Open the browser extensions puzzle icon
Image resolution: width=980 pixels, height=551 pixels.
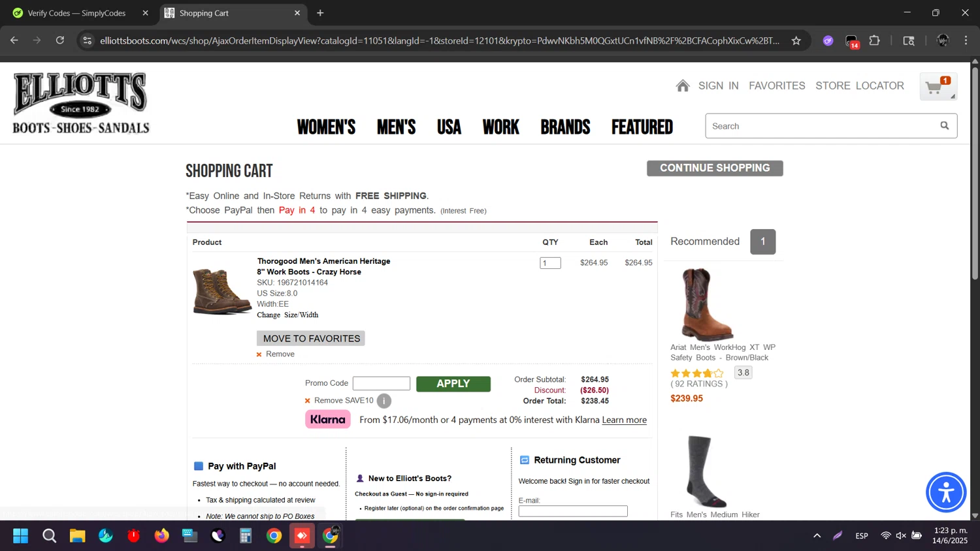(x=874, y=40)
